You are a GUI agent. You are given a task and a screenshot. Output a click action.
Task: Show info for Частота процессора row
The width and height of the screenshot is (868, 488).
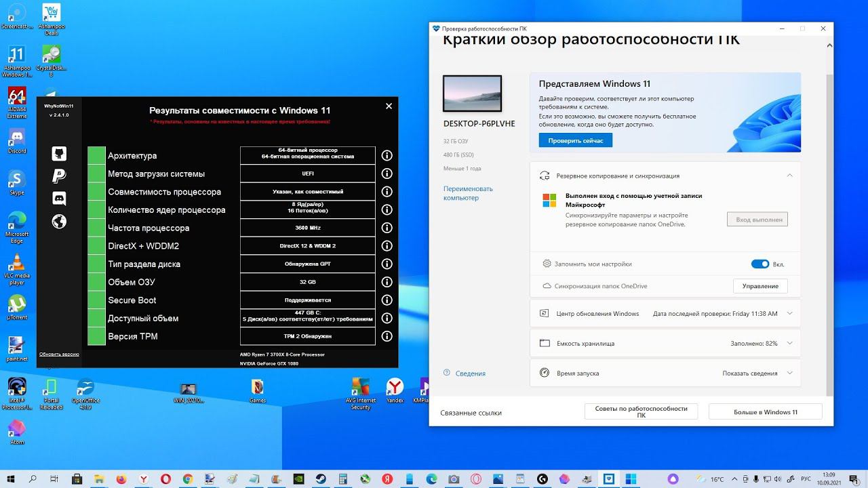(x=387, y=228)
